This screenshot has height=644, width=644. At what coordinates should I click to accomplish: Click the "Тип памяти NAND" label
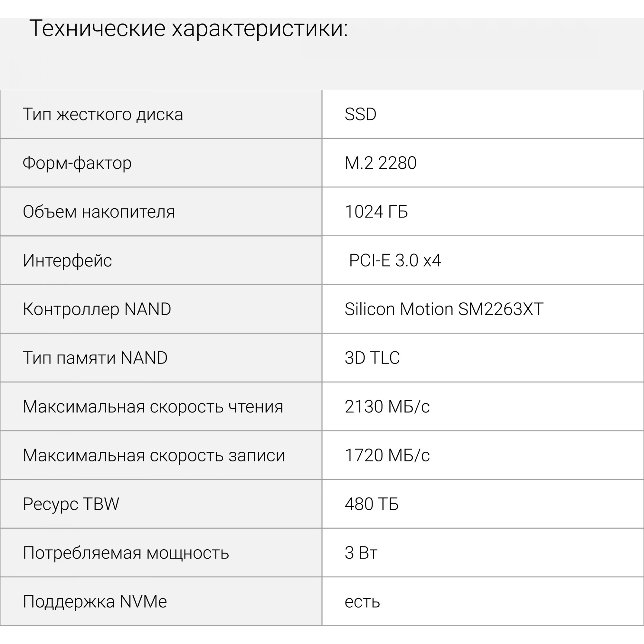click(x=95, y=358)
